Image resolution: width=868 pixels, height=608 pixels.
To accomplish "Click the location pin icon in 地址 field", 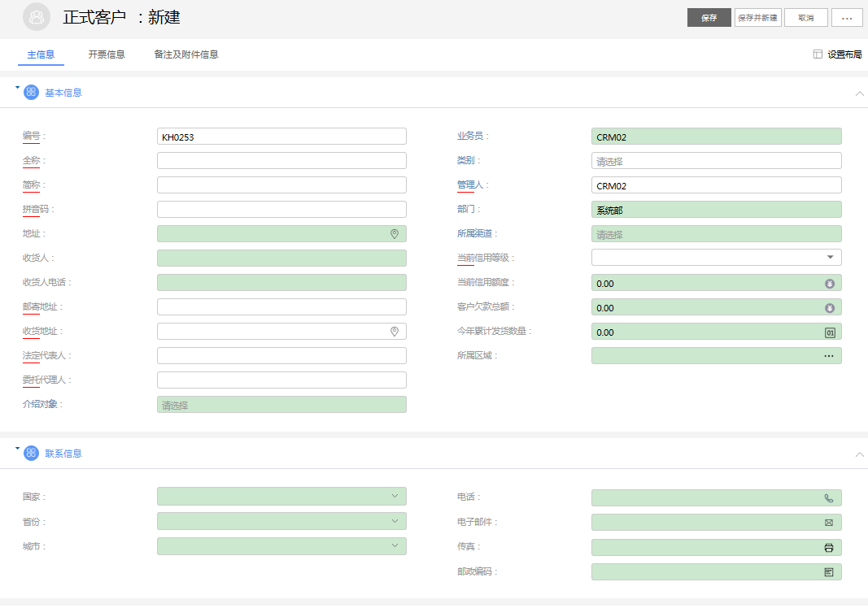I will click(395, 234).
